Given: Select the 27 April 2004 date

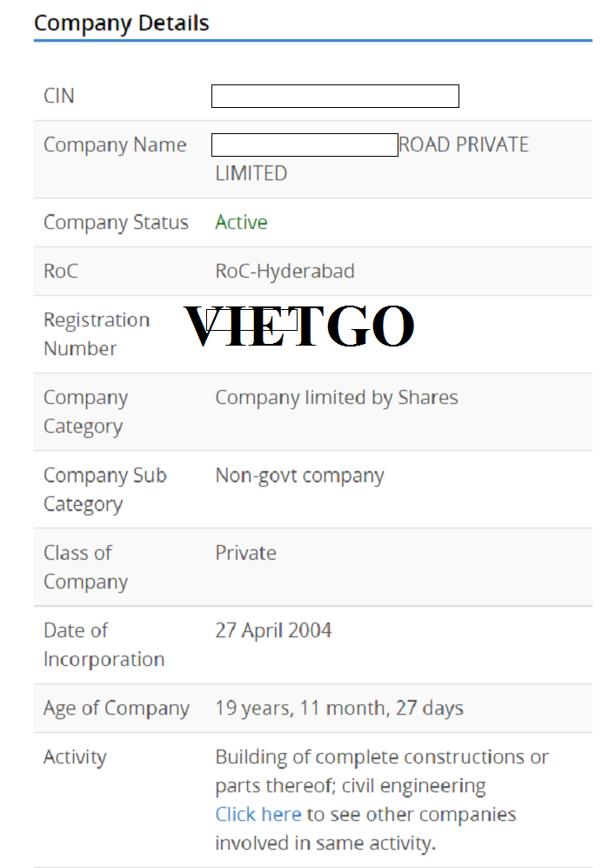Looking at the screenshot, I should pos(273,630).
